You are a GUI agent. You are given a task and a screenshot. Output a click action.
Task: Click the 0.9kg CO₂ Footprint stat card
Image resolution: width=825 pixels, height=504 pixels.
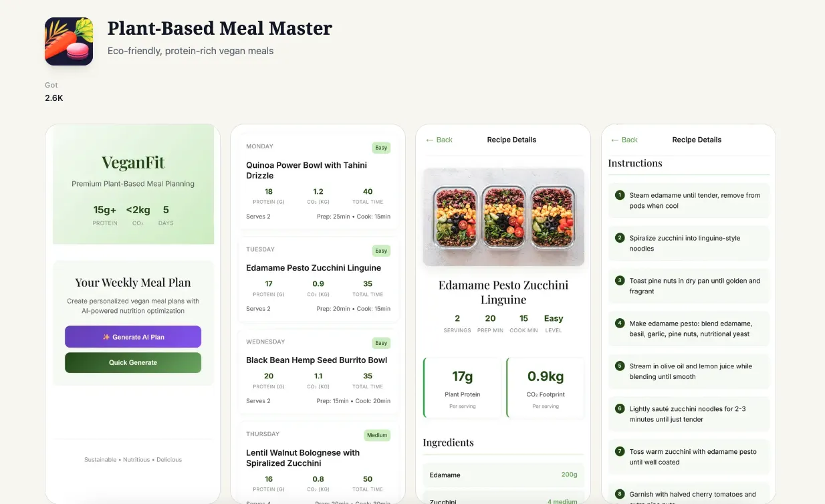click(x=546, y=388)
